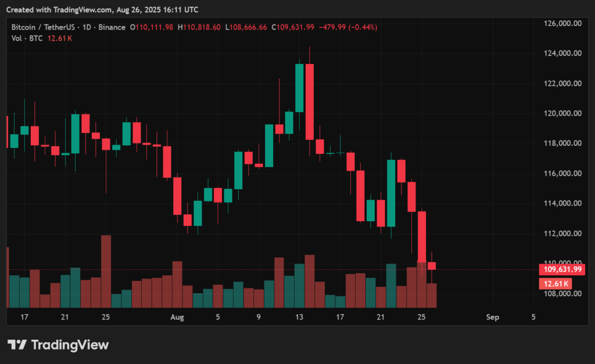Click the TradingView.com attribution text

[x=82, y=9]
